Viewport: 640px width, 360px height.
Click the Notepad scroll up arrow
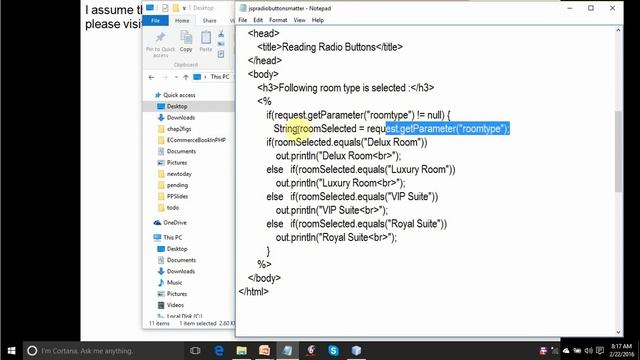[618, 30]
